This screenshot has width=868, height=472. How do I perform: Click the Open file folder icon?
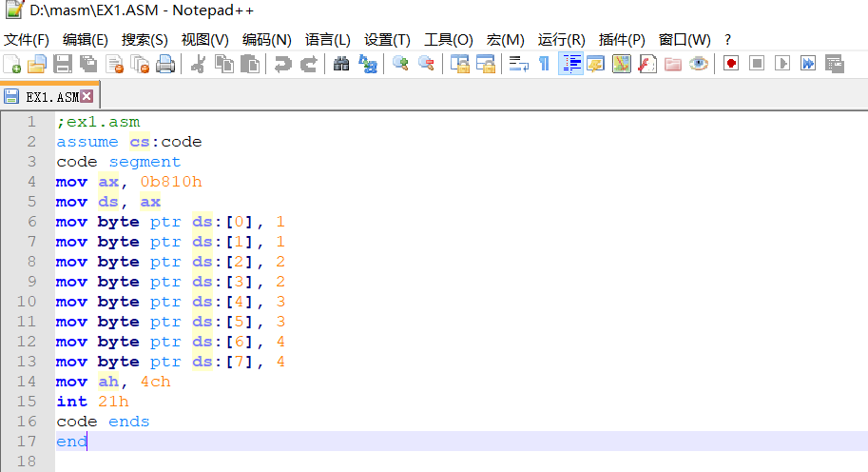click(x=36, y=65)
